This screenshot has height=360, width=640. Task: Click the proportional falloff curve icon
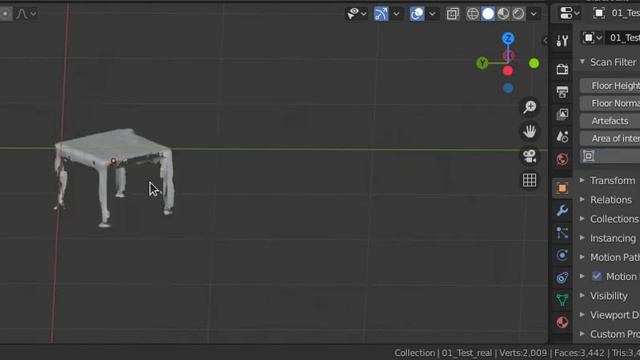point(22,14)
